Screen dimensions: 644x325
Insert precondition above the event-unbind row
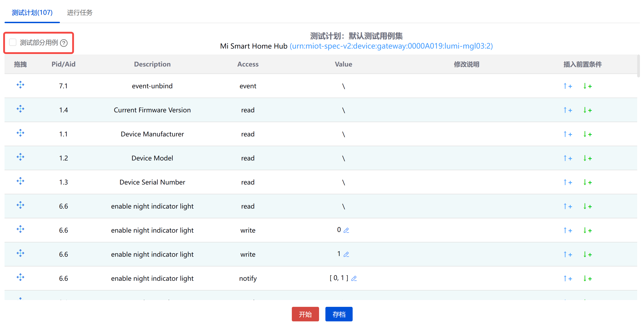click(x=568, y=86)
